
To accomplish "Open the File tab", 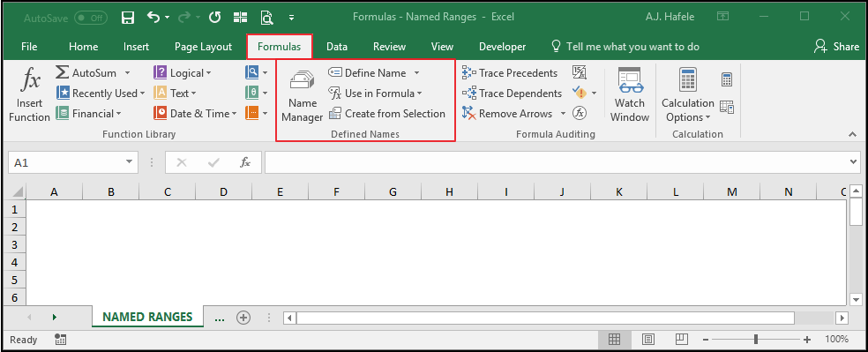I will point(29,47).
